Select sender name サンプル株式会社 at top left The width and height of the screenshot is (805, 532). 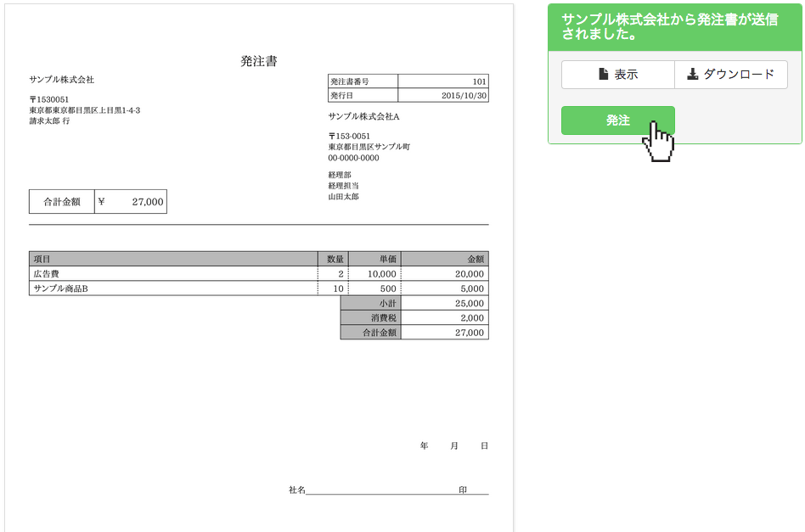click(62, 80)
